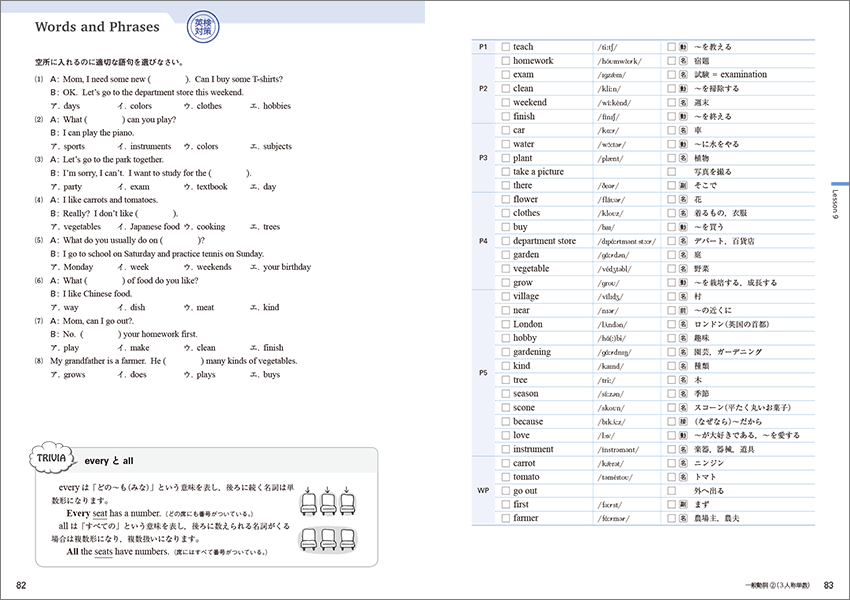
Task: Click the 前 preposition icon beside near
Action: pos(682,311)
